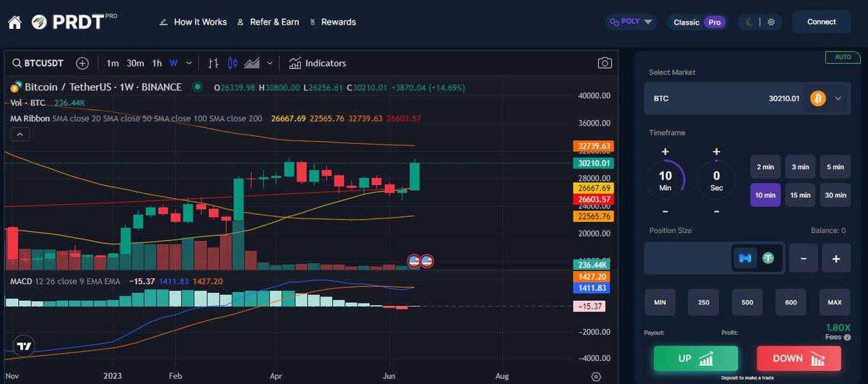Select the 5 min timeframe
868x384 pixels.
point(835,166)
